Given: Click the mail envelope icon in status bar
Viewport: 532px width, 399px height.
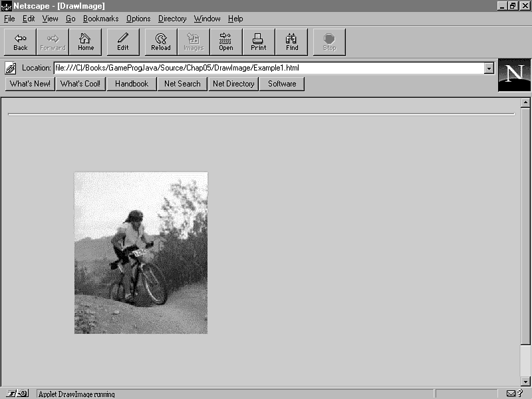Looking at the screenshot, I should tap(511, 394).
